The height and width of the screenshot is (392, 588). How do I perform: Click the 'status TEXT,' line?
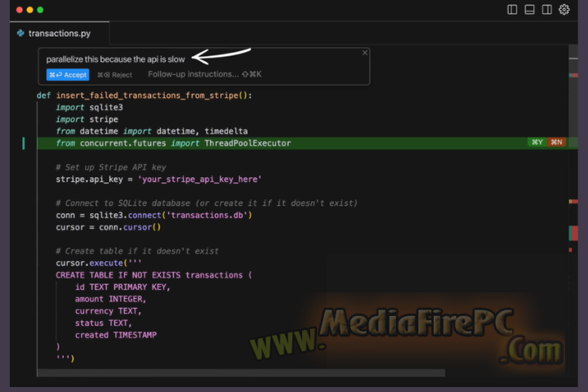click(x=104, y=323)
